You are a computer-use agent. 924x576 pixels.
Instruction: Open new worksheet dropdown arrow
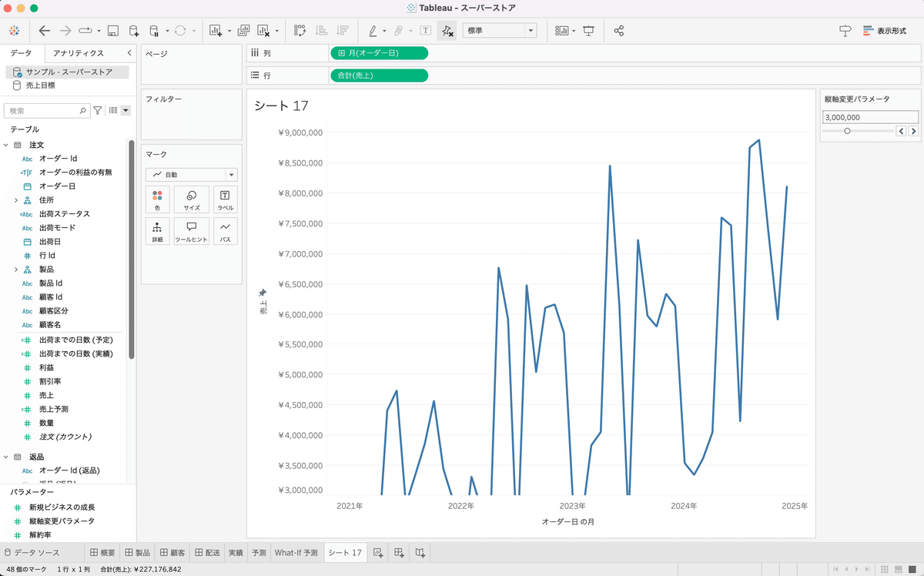tap(229, 32)
